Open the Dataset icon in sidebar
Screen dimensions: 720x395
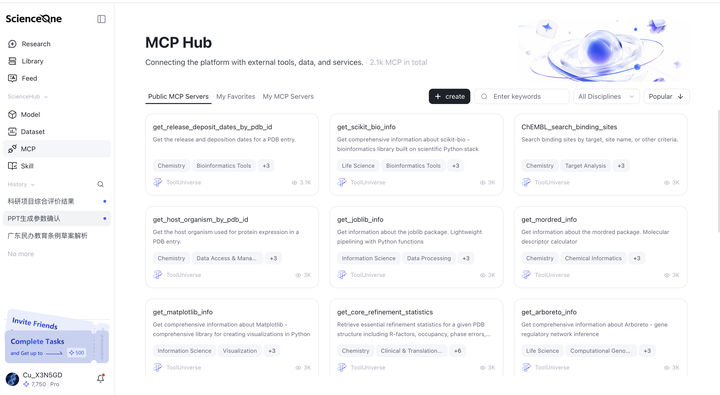pos(12,131)
